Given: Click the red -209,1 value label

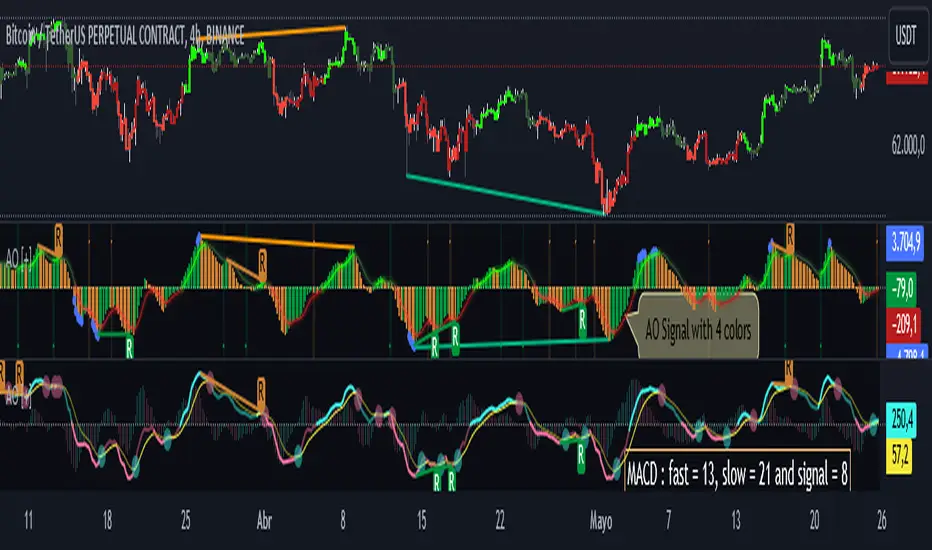Looking at the screenshot, I should 904,324.
